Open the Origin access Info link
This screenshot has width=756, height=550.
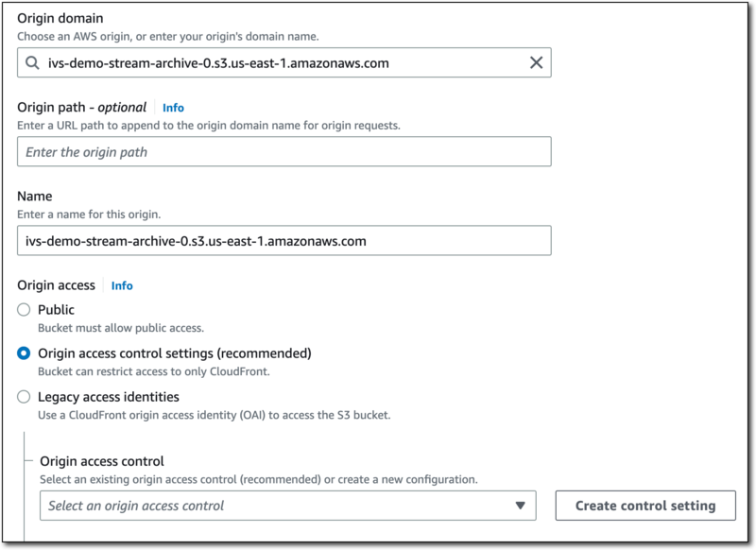121,284
